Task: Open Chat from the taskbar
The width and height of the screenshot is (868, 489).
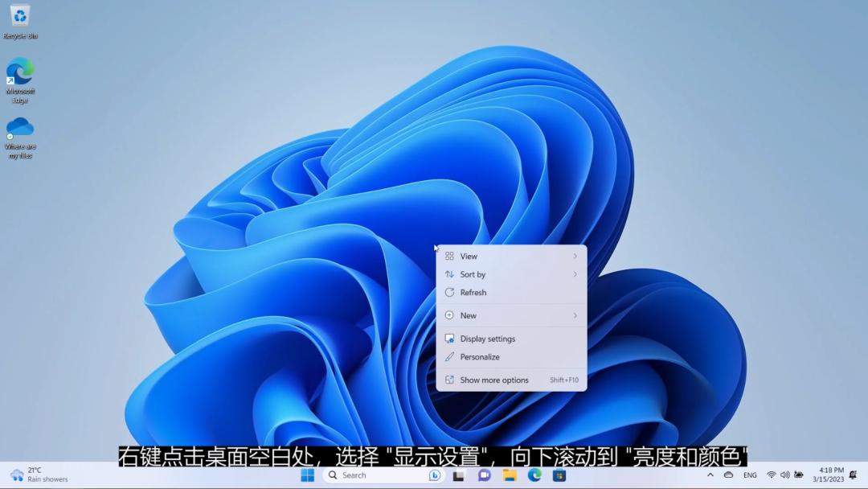Action: click(x=483, y=475)
